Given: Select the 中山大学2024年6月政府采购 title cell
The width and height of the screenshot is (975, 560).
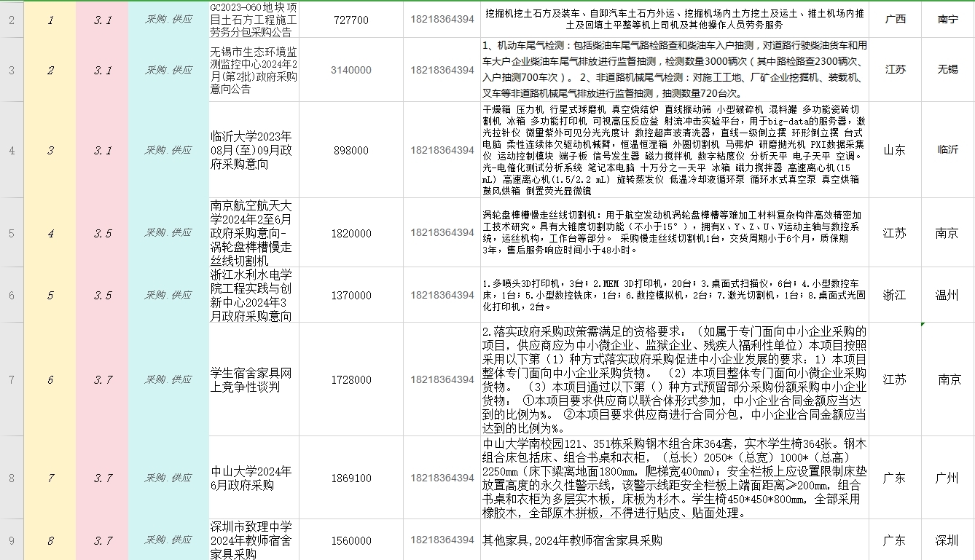Looking at the screenshot, I should pos(253,478).
